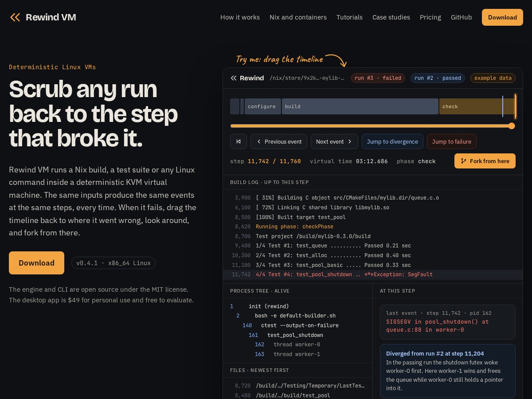Select thread worker-0 in the process tree

[297, 344]
